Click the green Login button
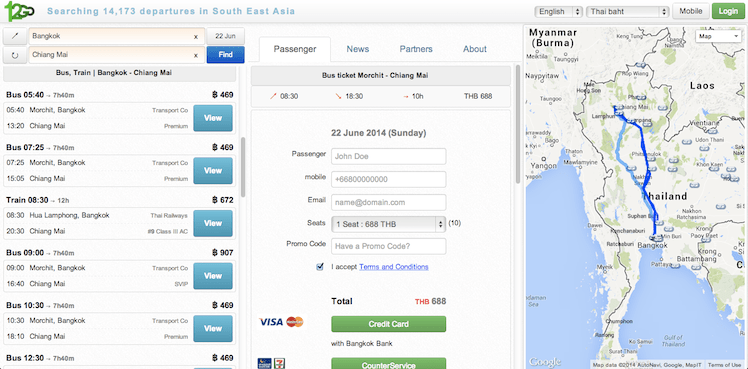The width and height of the screenshot is (748, 369). tap(728, 11)
